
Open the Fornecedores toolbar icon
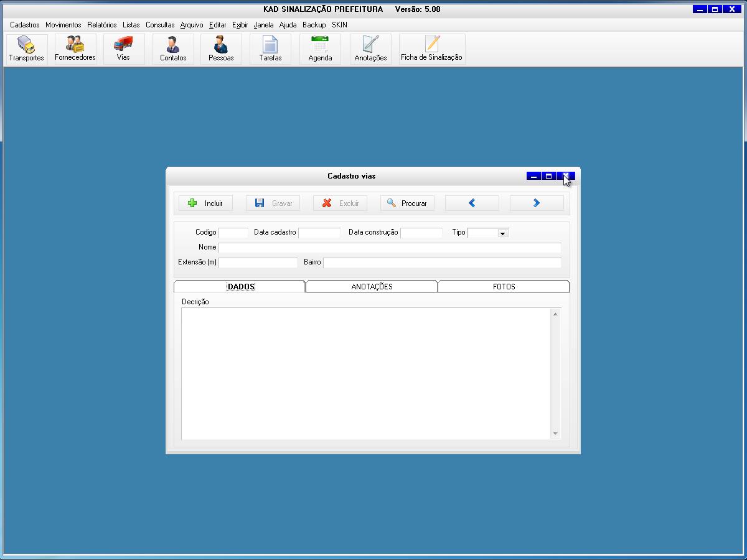(75, 49)
